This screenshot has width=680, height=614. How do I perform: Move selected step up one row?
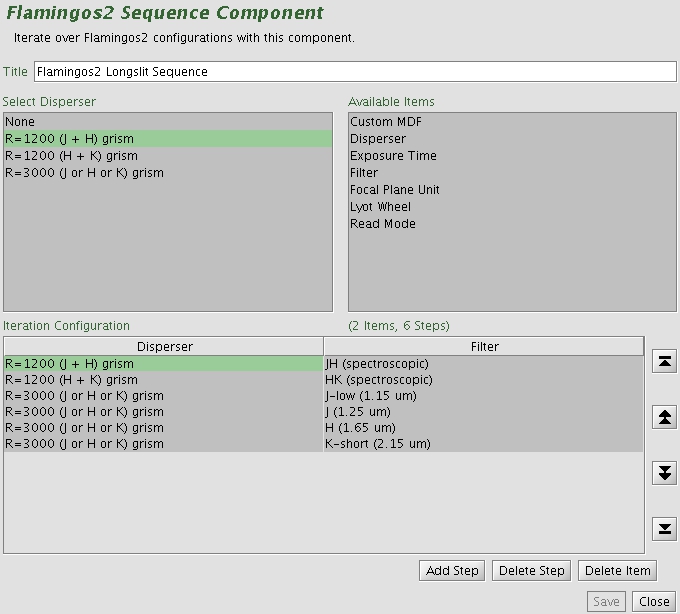664,417
